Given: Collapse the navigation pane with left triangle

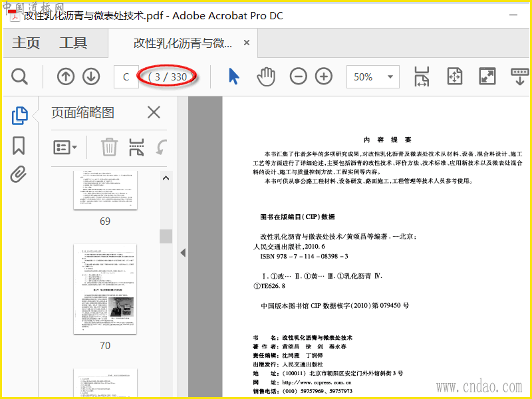Looking at the screenshot, I should [184, 253].
